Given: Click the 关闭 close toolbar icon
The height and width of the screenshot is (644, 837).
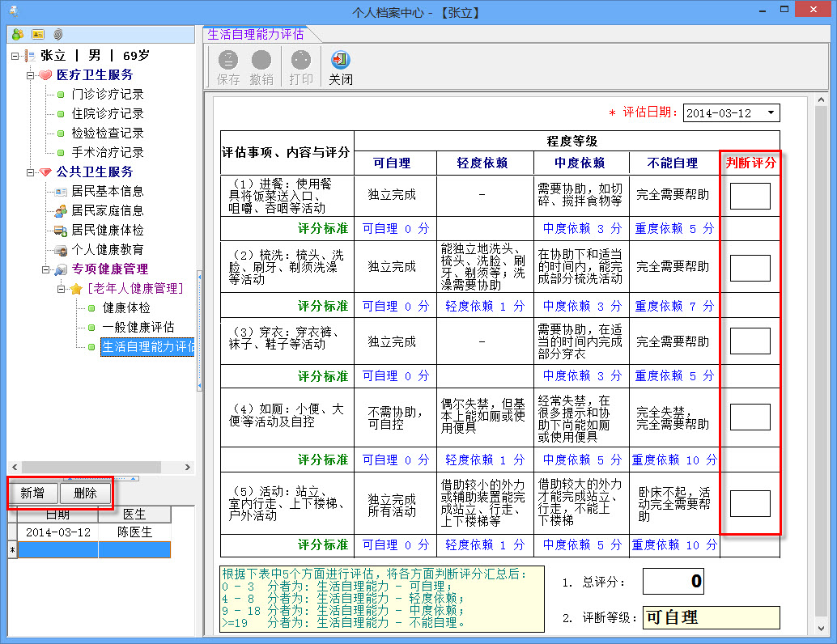Looking at the screenshot, I should pos(340,60).
